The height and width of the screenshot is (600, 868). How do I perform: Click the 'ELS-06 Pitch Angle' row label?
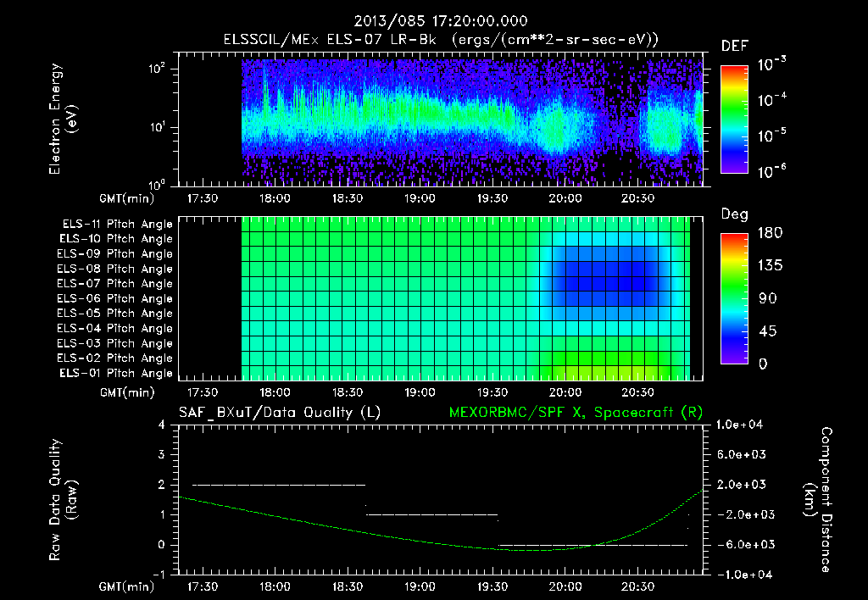click(115, 299)
